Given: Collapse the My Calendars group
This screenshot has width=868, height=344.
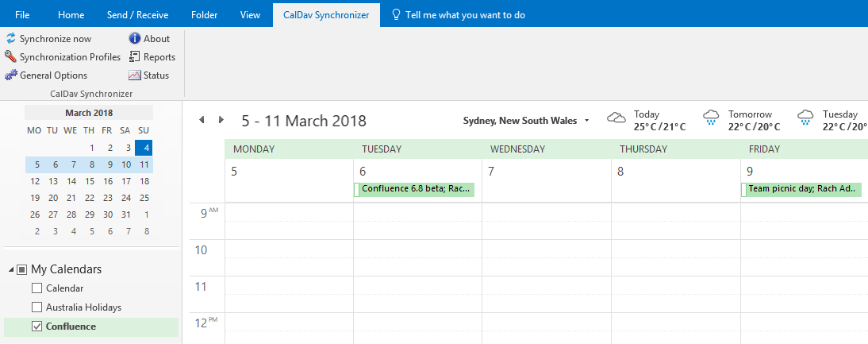Looking at the screenshot, I should pyautogui.click(x=11, y=269).
